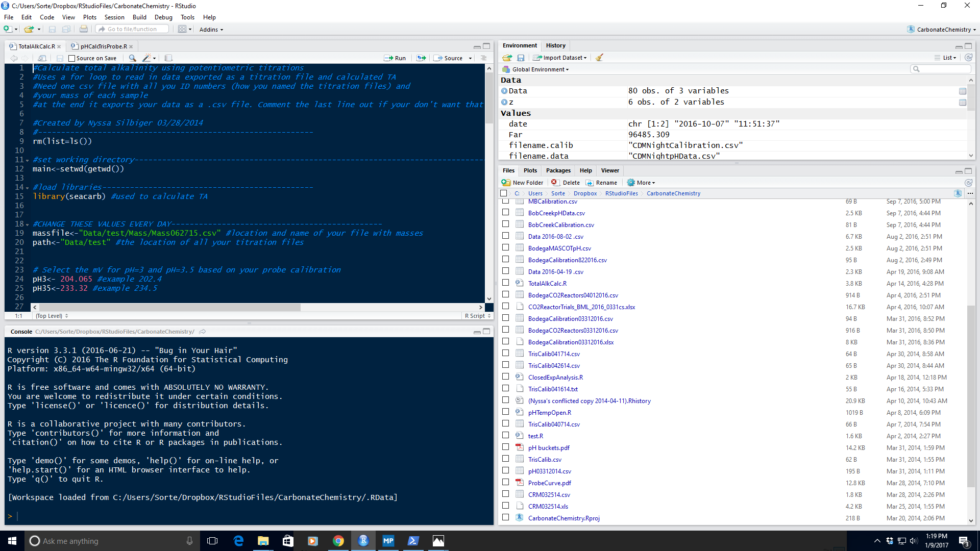Open Microsoft Edge from the taskbar
This screenshot has width=980, height=551.
(238, 541)
